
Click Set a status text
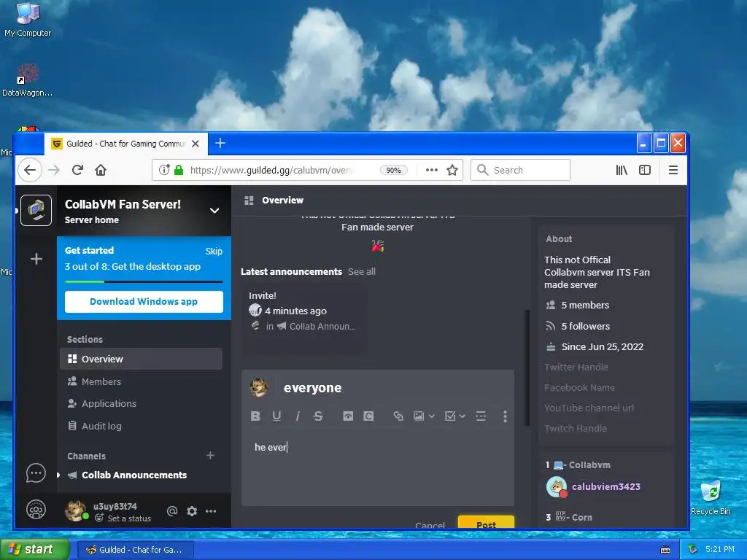click(x=129, y=518)
